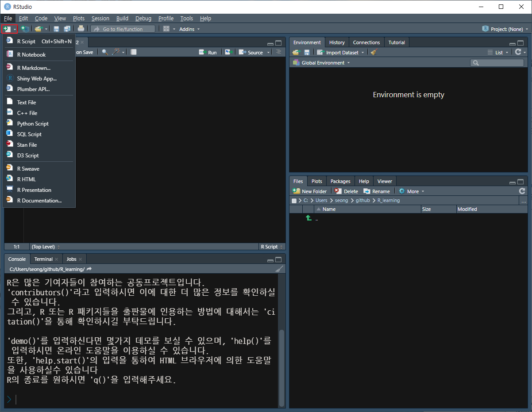Click the Rename button in Files pane

(377, 191)
